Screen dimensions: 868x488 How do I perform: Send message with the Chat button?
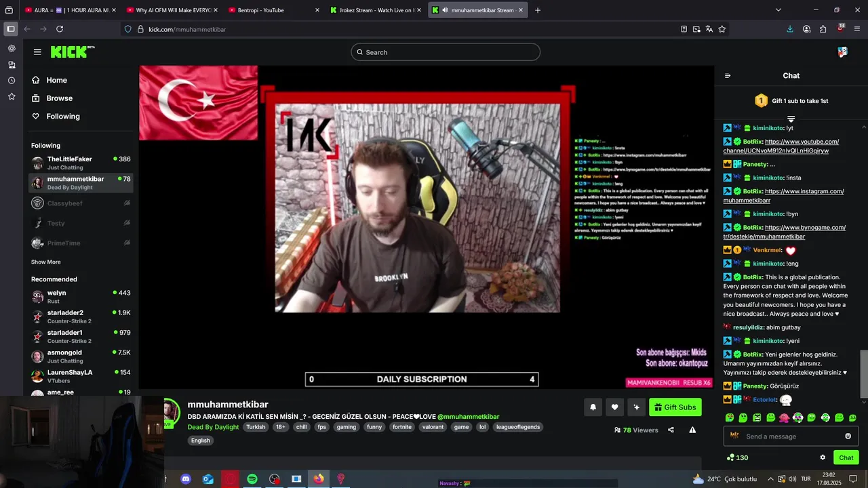click(x=846, y=457)
